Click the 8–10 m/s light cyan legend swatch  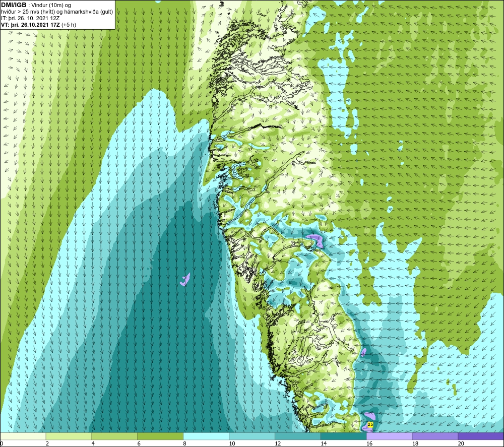[206, 436]
